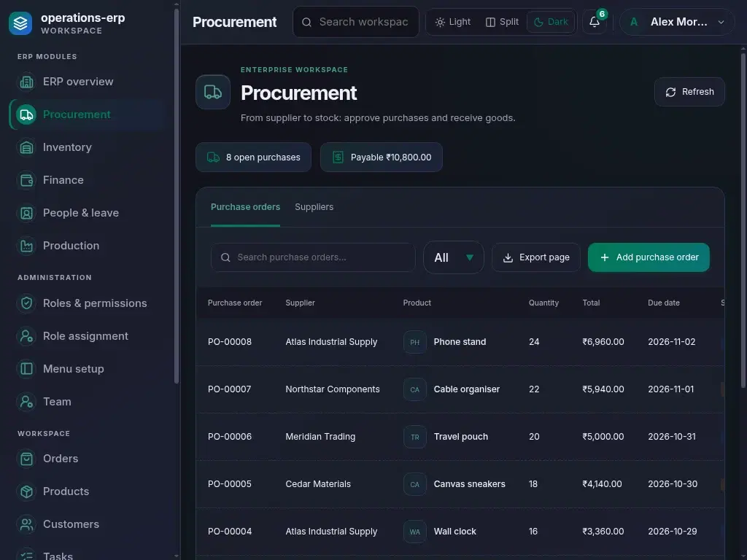The height and width of the screenshot is (560, 747).
Task: Sort by Due date column header
Action: pos(664,303)
